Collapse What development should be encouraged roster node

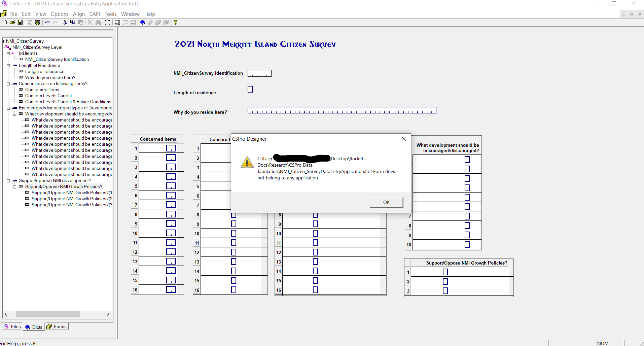(x=14, y=114)
